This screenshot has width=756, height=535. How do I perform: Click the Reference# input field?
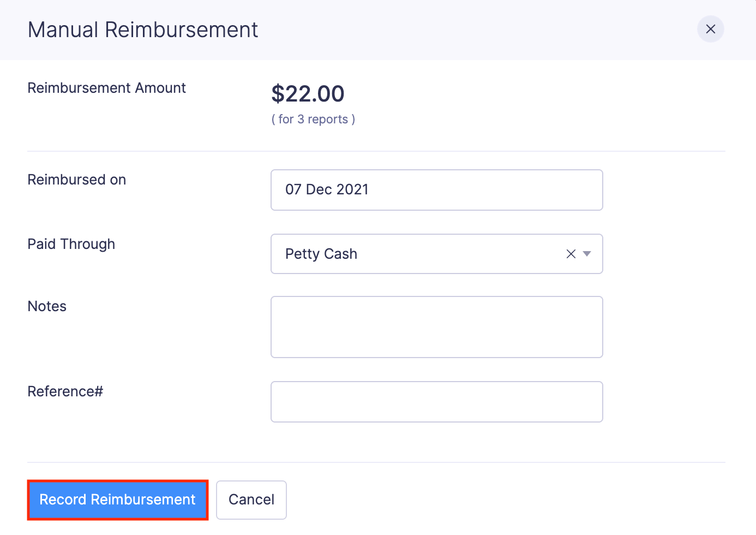[436, 402]
